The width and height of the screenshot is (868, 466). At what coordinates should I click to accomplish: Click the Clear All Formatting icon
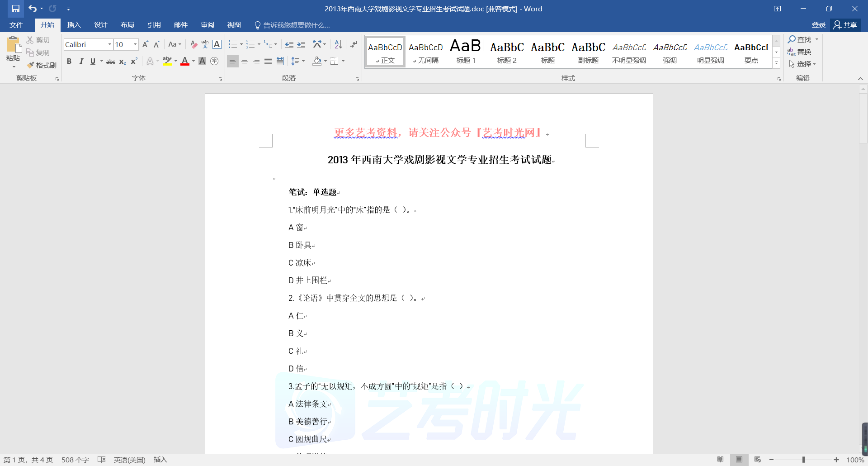[x=193, y=44]
